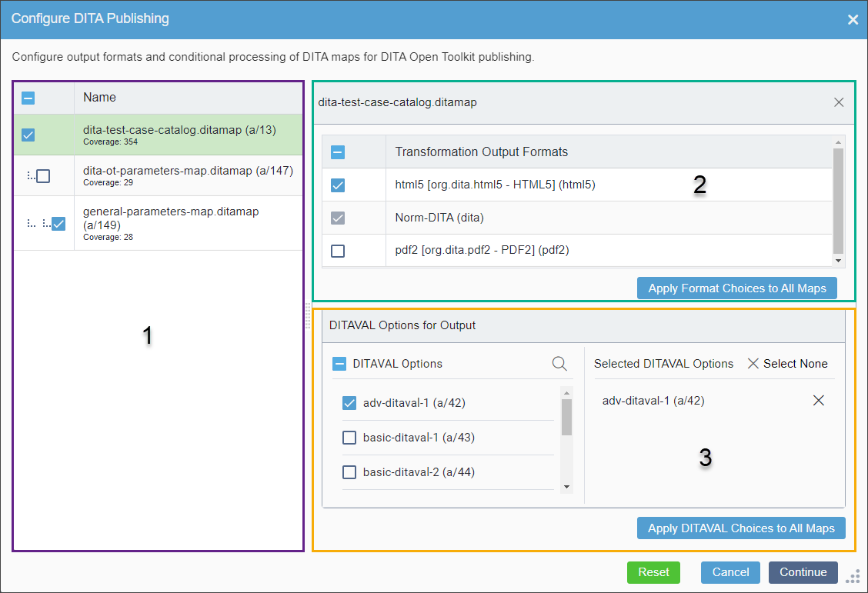Open the DITAVAL Options search

[559, 364]
